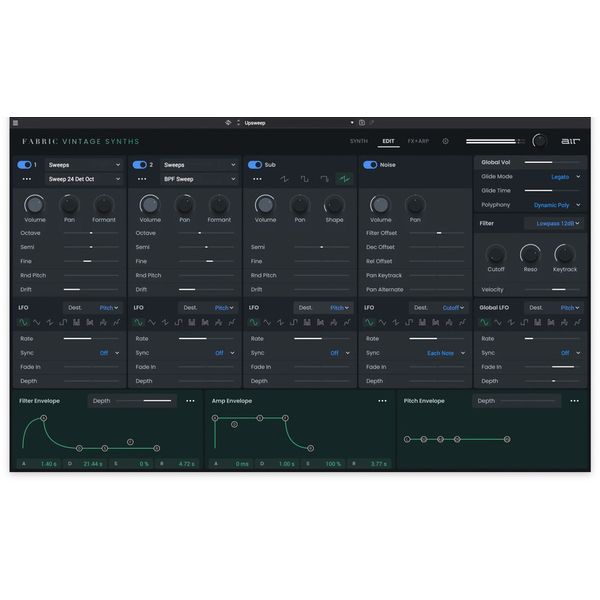The height and width of the screenshot is (600, 600).
Task: Toggle the Noise oscillator switch
Action: 370,165
